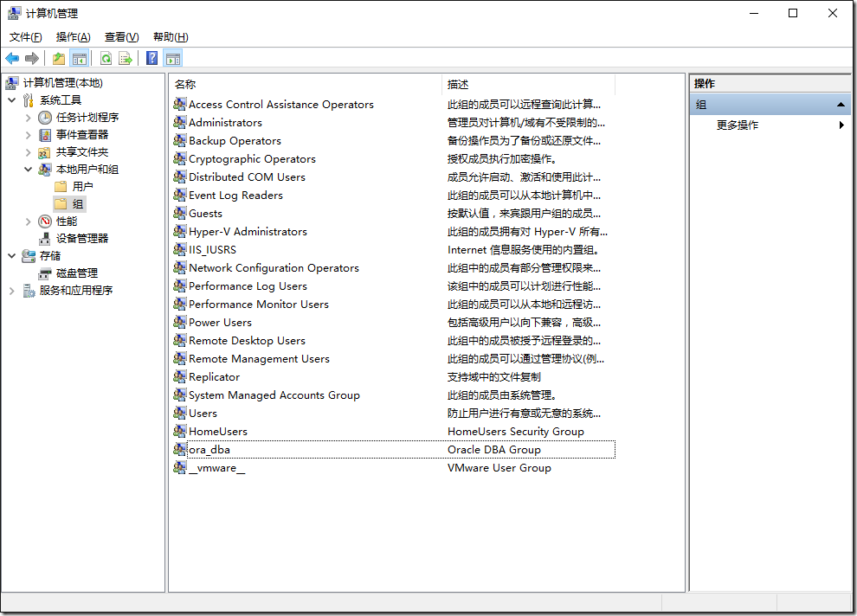Open the 文件(F) menu

(26, 37)
